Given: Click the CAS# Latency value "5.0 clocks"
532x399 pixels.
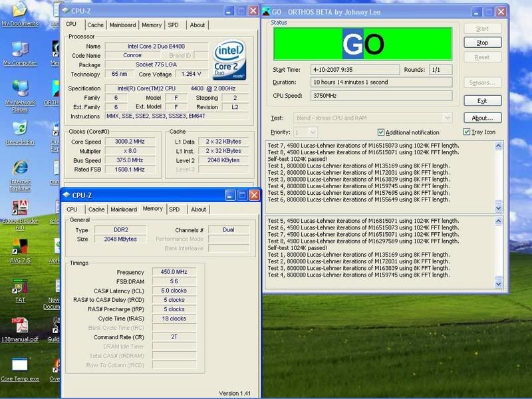Looking at the screenshot, I should [174, 291].
